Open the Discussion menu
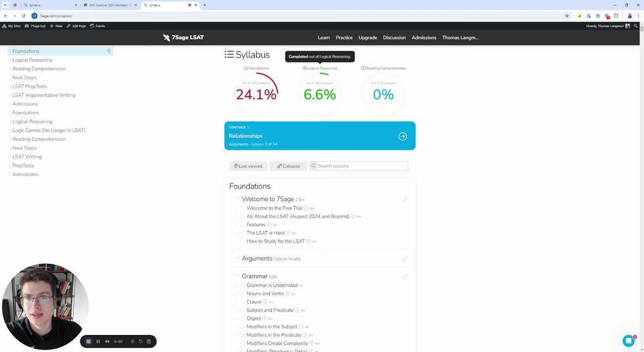Screen dimensions: 644x352 (x=395, y=38)
